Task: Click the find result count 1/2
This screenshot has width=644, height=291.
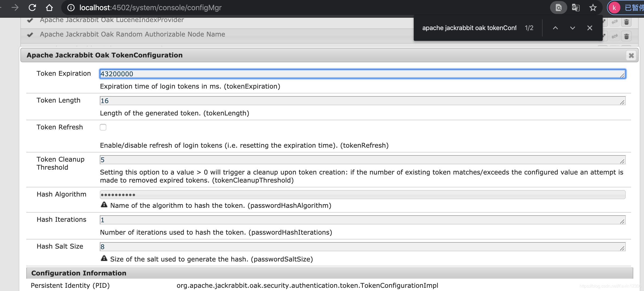Action: tap(529, 28)
